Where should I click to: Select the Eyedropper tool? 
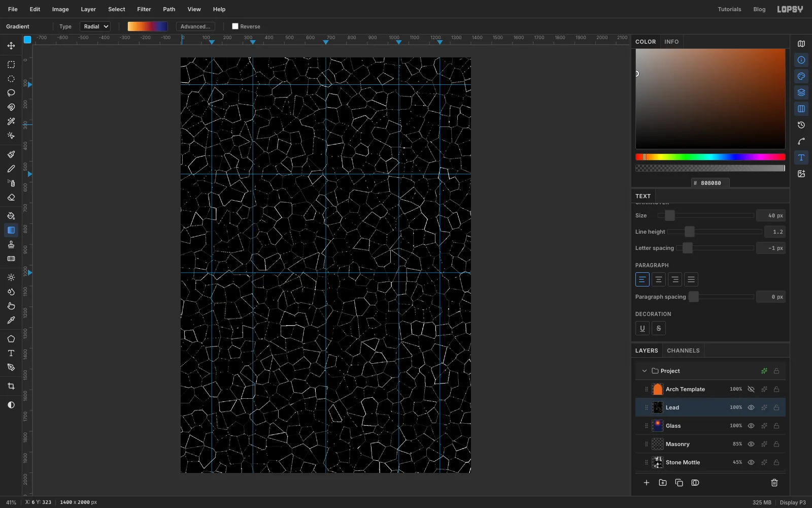tap(11, 320)
